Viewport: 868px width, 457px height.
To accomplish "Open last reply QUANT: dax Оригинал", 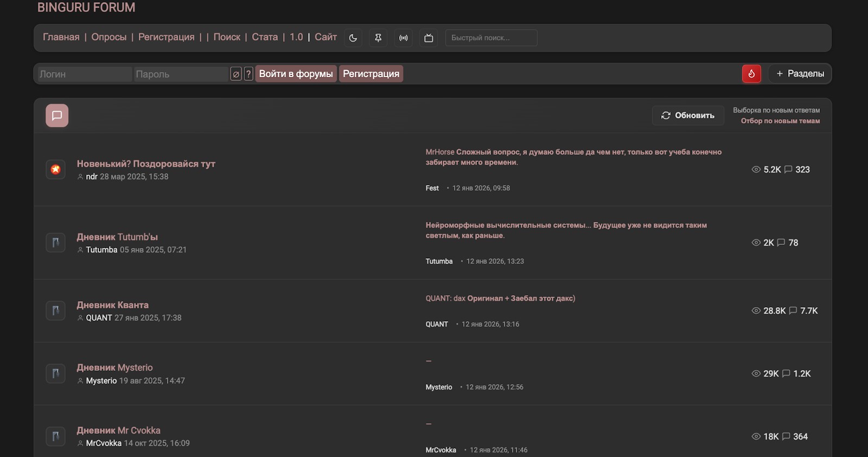I will click(x=500, y=299).
